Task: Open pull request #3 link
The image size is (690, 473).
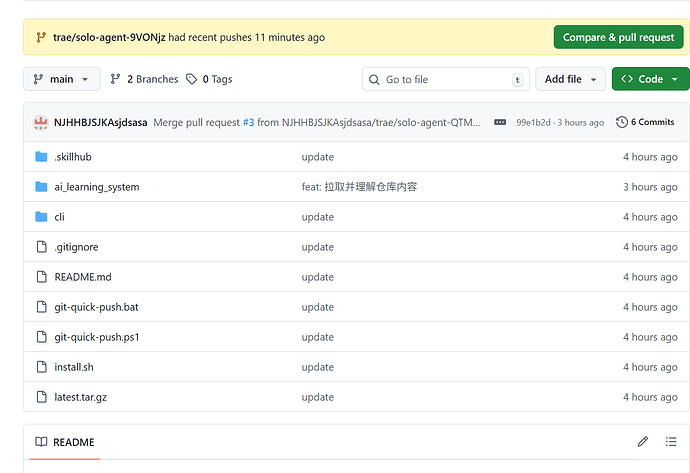Action: click(x=249, y=122)
